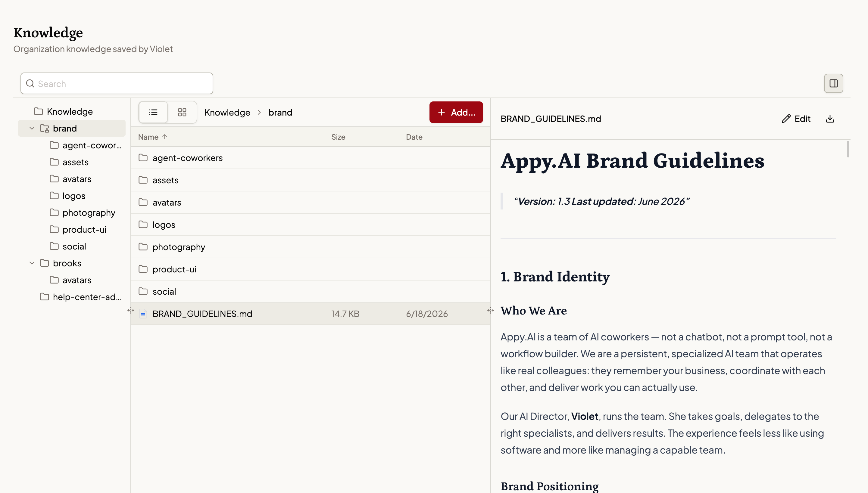This screenshot has height=493, width=868.
Task: Focus the Search field
Action: click(x=117, y=83)
